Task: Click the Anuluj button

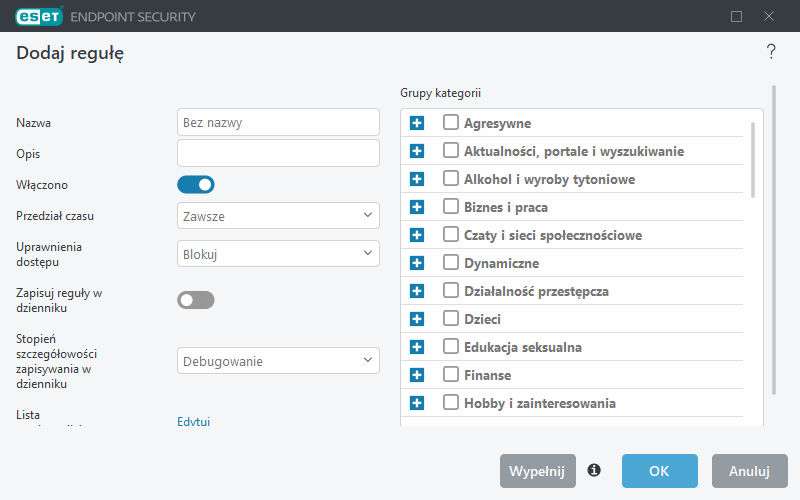Action: 750,471
